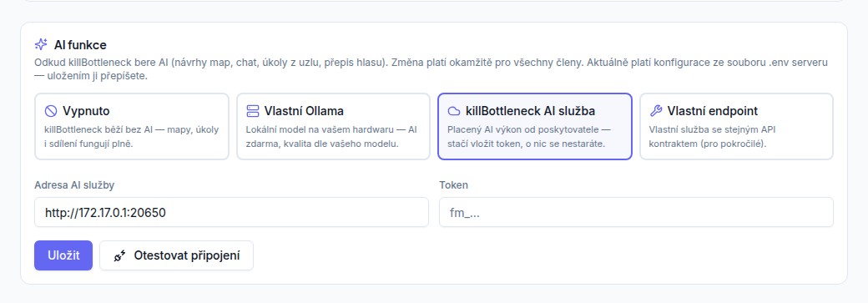Click description text starting 'Odkud killBottleneck bere AI'

[x=431, y=69]
